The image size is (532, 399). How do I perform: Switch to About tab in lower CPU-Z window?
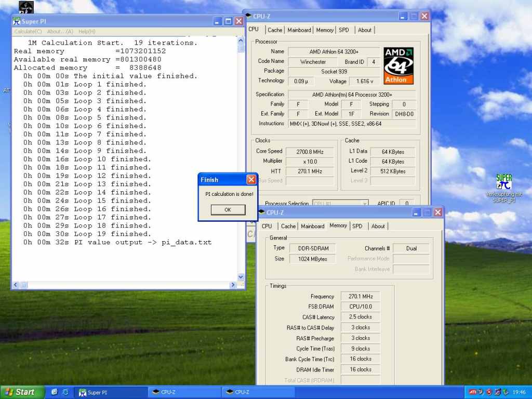(x=378, y=227)
